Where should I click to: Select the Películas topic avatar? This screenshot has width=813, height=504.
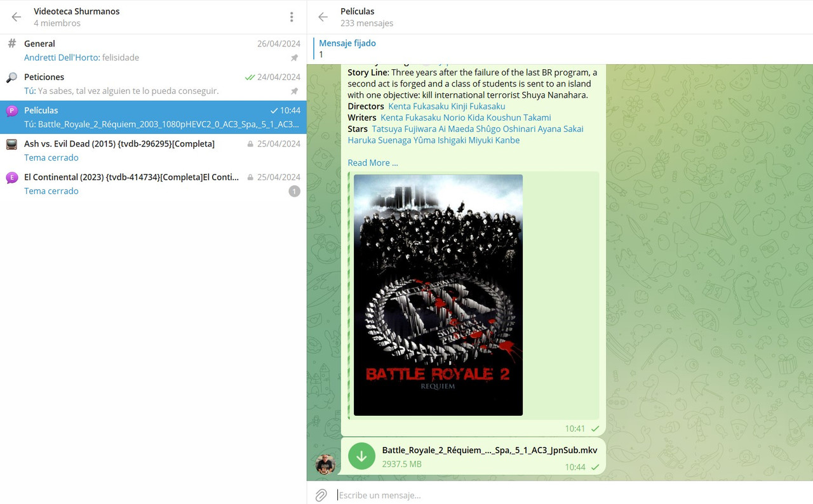[11, 110]
